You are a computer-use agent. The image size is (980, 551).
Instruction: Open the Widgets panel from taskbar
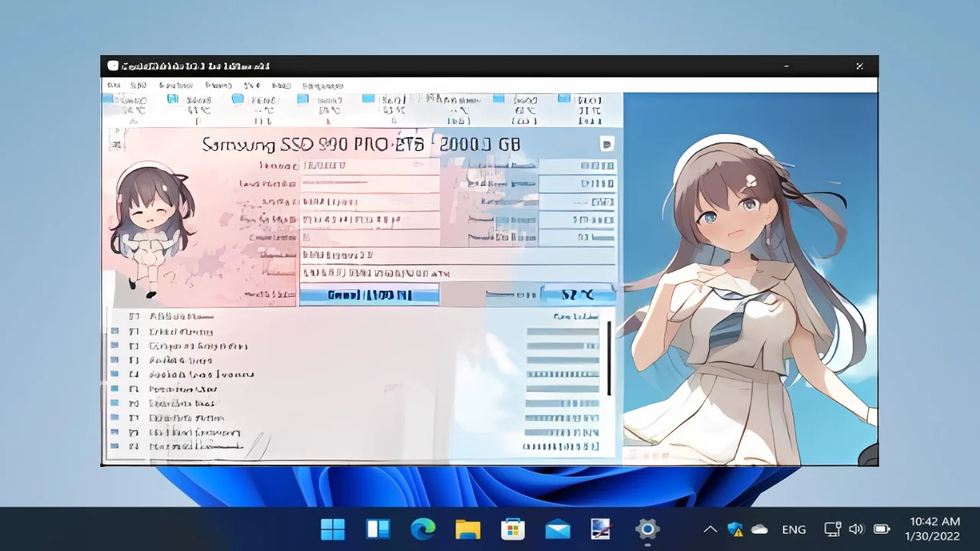click(x=378, y=529)
